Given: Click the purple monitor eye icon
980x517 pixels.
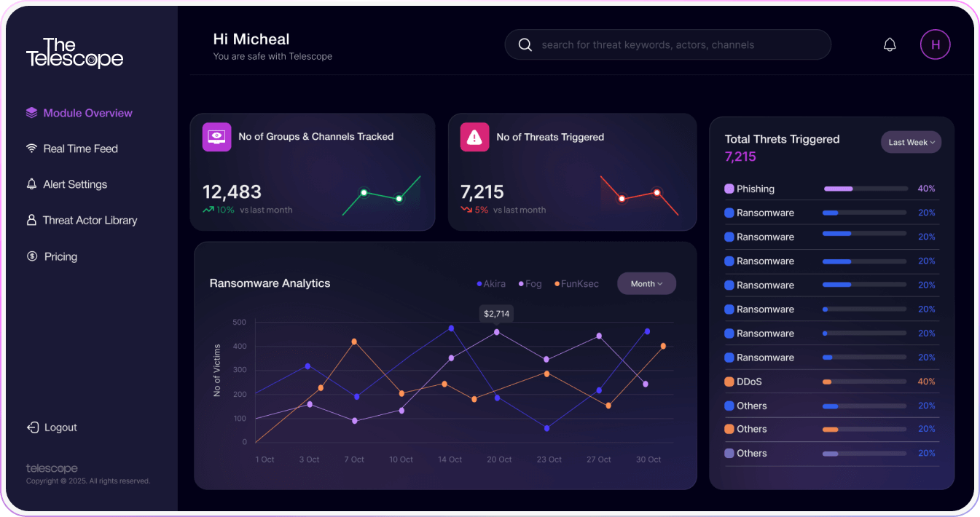Looking at the screenshot, I should (216, 137).
